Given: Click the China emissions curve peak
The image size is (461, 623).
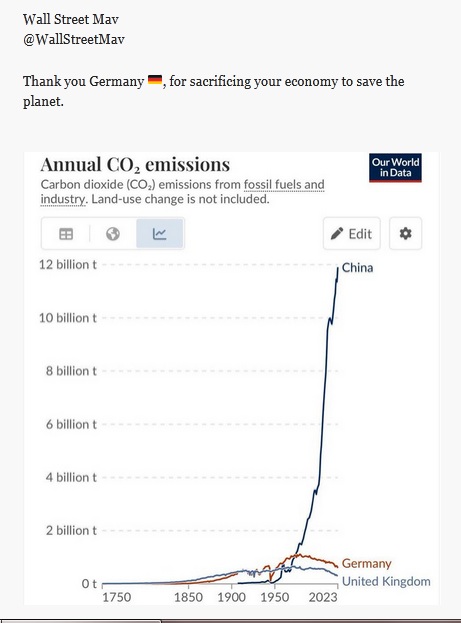Looking at the screenshot, I should 338,269.
